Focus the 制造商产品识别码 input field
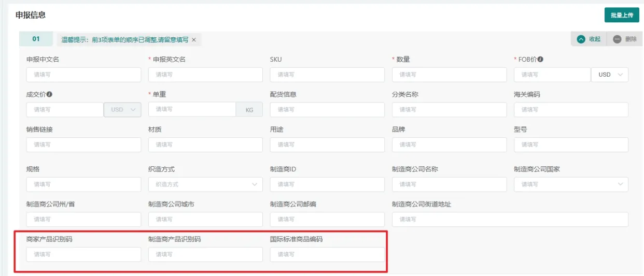644x276 pixels. [x=205, y=254]
